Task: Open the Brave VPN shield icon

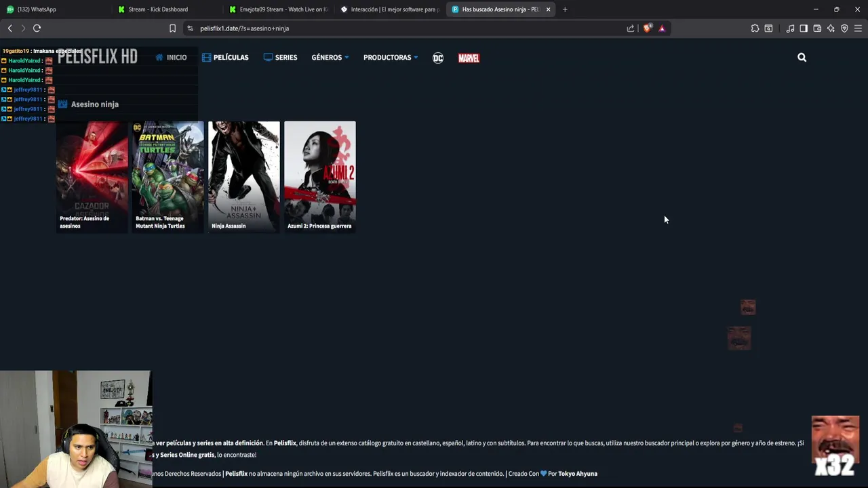Action: [x=844, y=28]
